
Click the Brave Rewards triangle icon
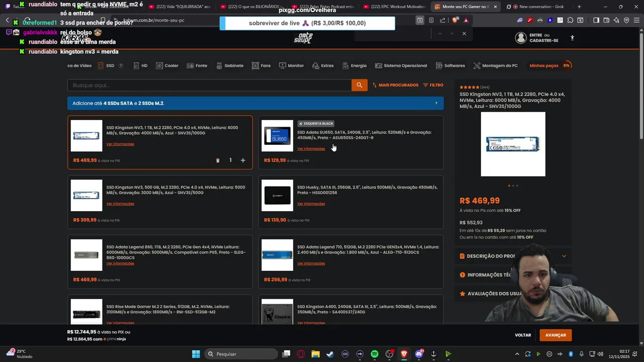click(466, 20)
